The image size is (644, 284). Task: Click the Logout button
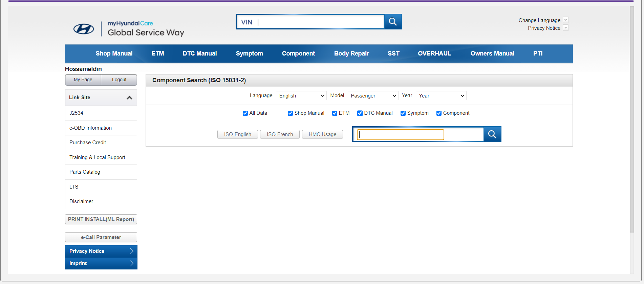[119, 80]
